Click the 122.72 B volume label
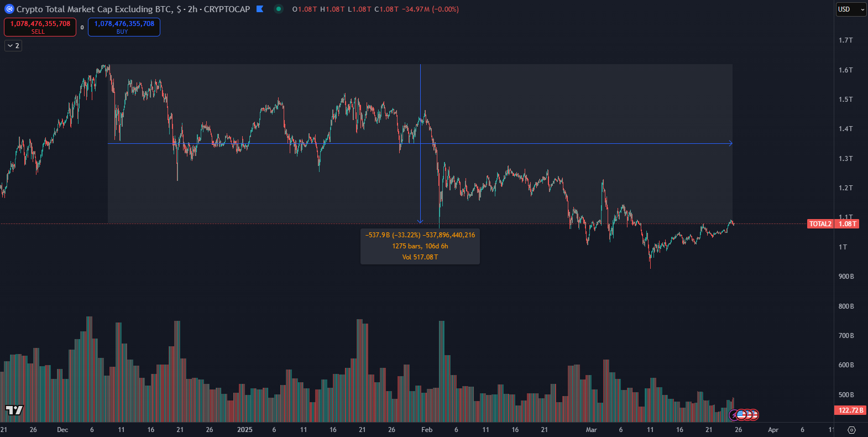 850,410
